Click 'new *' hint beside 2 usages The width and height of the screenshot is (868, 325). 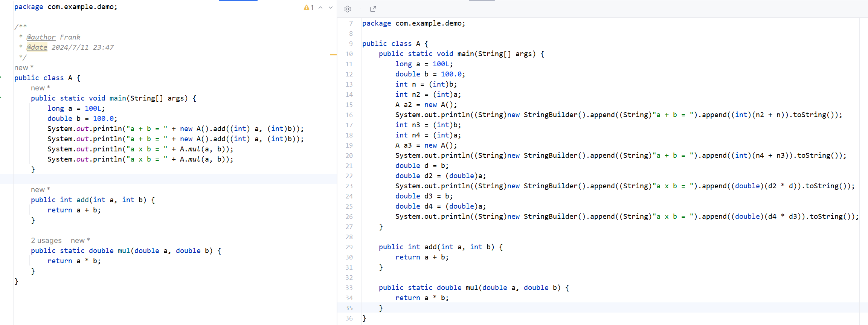click(80, 240)
